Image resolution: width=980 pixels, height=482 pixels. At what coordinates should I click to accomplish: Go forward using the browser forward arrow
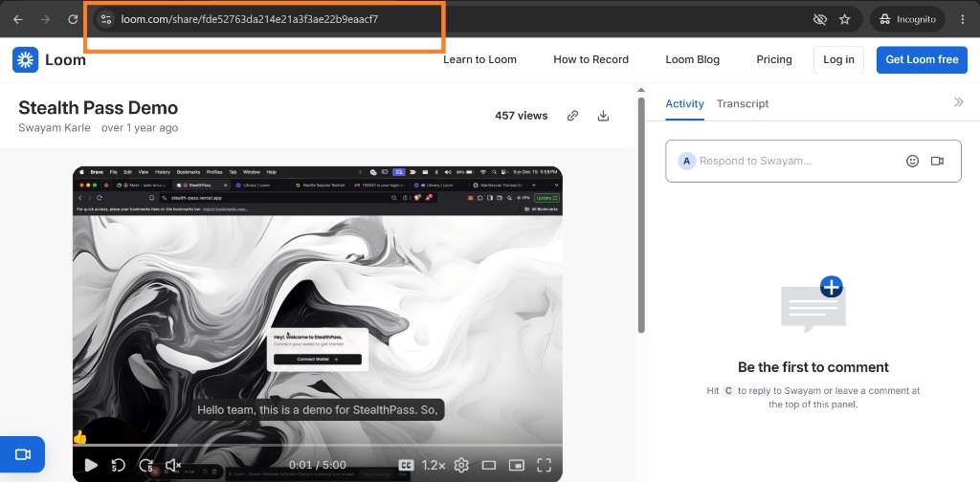(x=46, y=19)
